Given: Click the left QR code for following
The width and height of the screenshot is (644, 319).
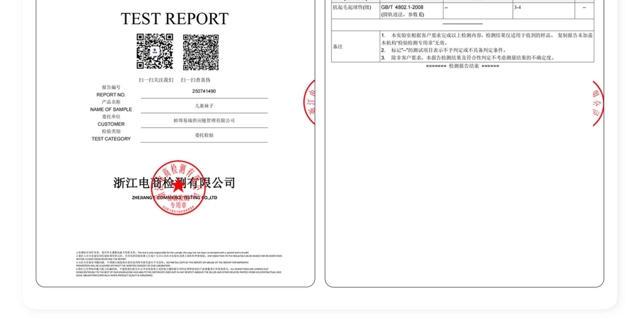Looking at the screenshot, I should click(155, 51).
